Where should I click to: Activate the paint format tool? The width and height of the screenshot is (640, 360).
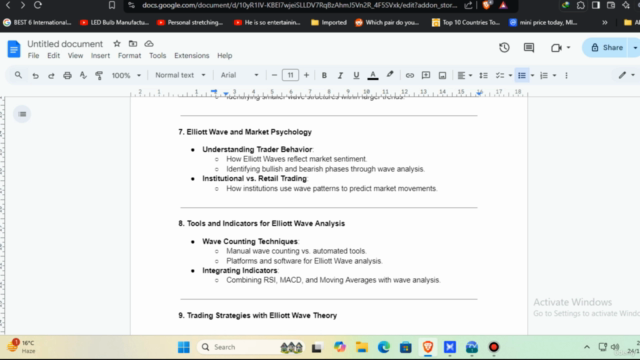tap(99, 76)
